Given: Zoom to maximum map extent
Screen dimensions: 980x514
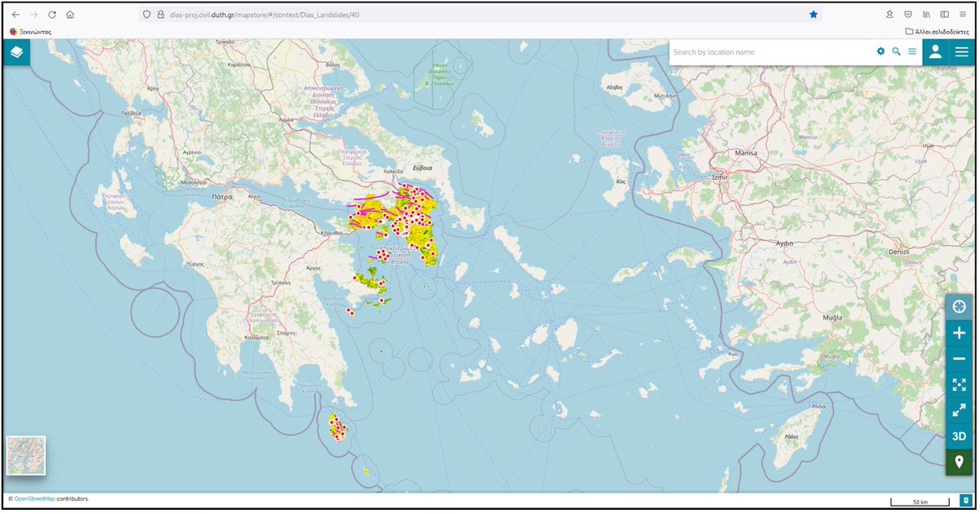Looking at the screenshot, I should pyautogui.click(x=959, y=384).
